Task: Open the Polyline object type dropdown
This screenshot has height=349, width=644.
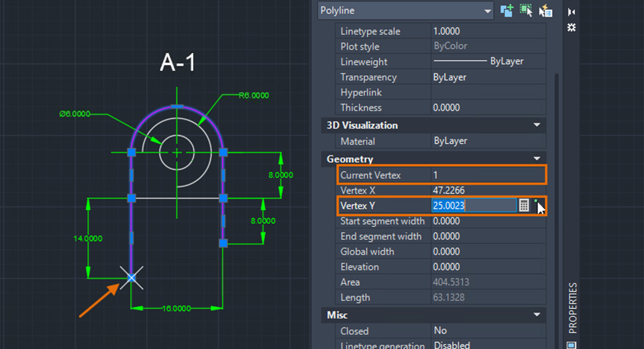Action: (x=406, y=11)
